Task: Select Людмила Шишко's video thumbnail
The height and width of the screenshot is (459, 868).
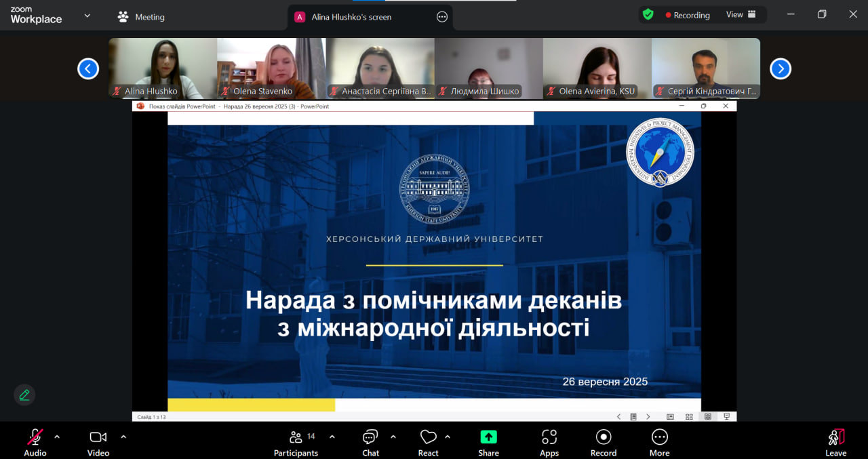Action: point(488,68)
